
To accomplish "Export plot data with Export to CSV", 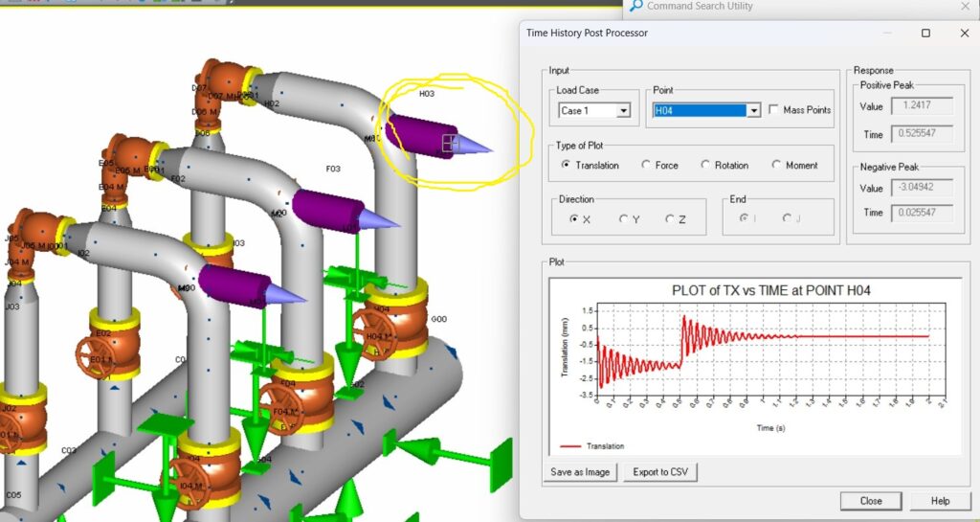I will 660,472.
